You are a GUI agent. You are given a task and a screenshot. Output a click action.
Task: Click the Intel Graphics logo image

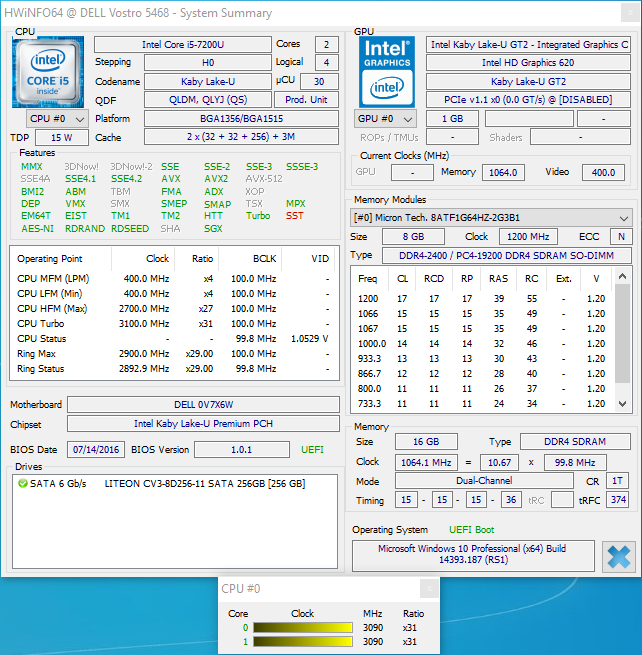click(387, 72)
